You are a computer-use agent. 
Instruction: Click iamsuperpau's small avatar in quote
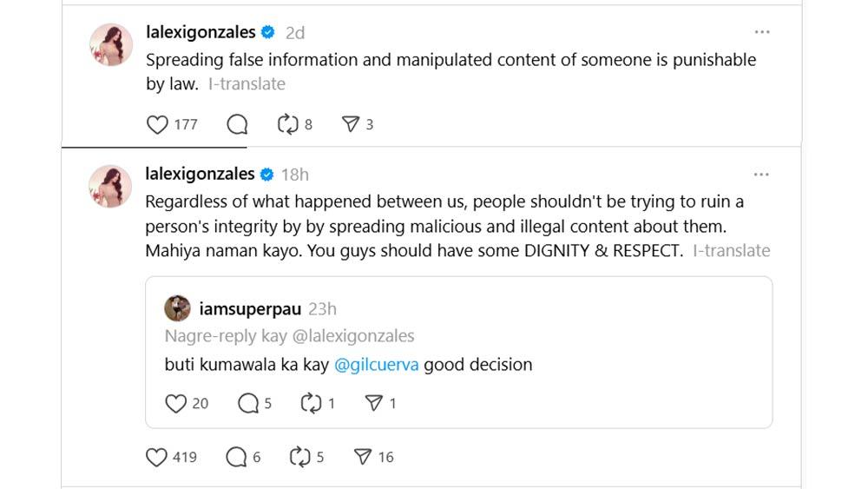(178, 308)
